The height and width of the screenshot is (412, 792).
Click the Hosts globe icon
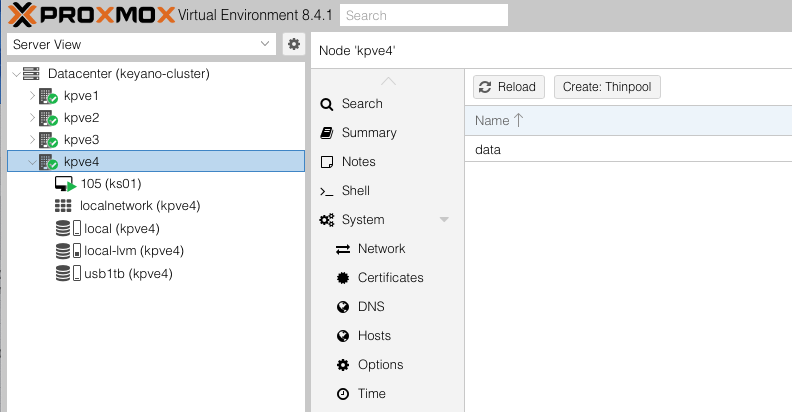343,336
